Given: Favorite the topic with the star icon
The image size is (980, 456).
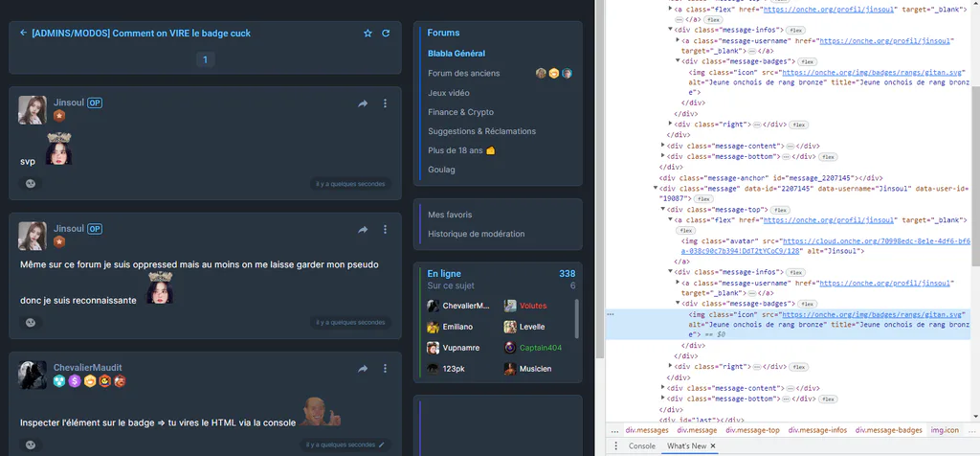Looking at the screenshot, I should coord(367,34).
